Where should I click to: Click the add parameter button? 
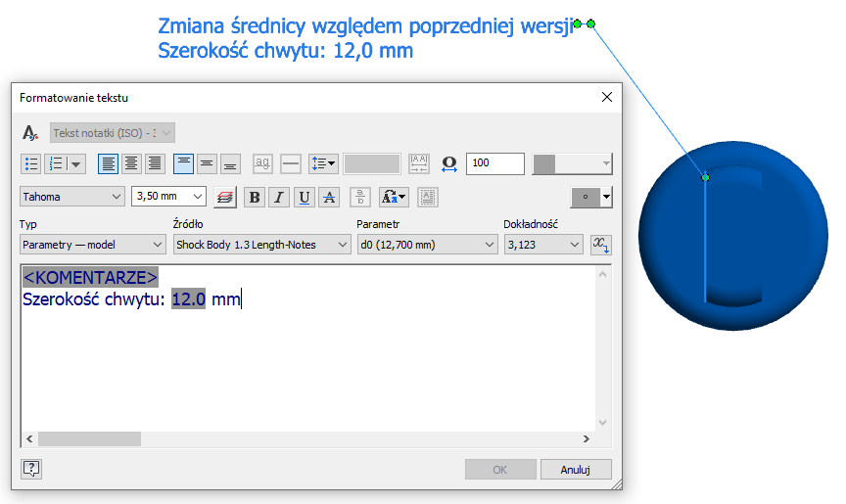[x=601, y=244]
